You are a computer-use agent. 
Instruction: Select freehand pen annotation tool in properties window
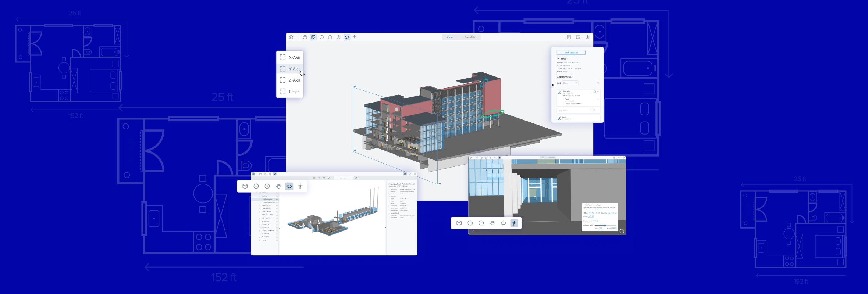[329, 178]
